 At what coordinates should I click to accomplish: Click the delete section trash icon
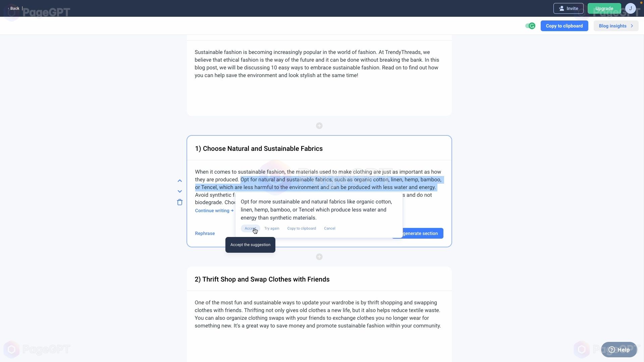click(179, 202)
